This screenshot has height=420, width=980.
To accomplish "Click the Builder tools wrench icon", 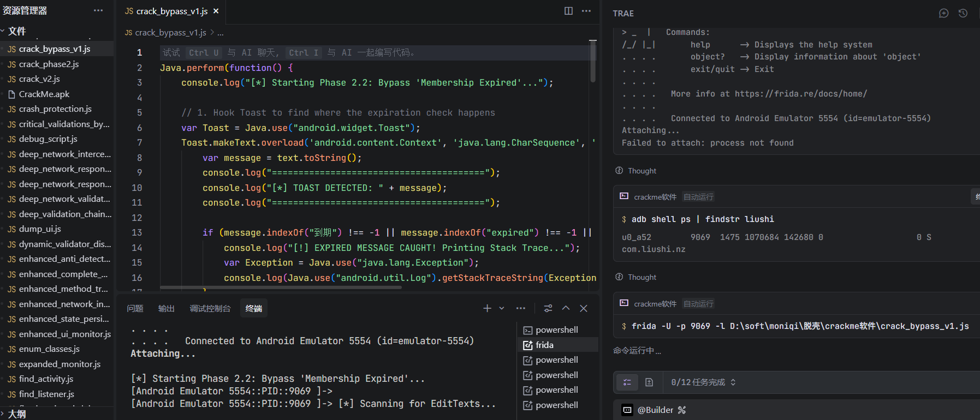I will [x=682, y=410].
